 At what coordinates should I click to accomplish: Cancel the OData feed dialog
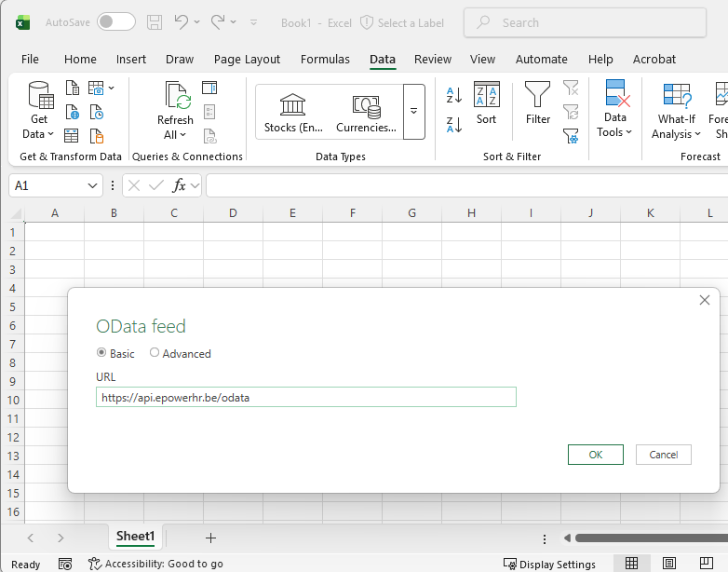tap(664, 455)
